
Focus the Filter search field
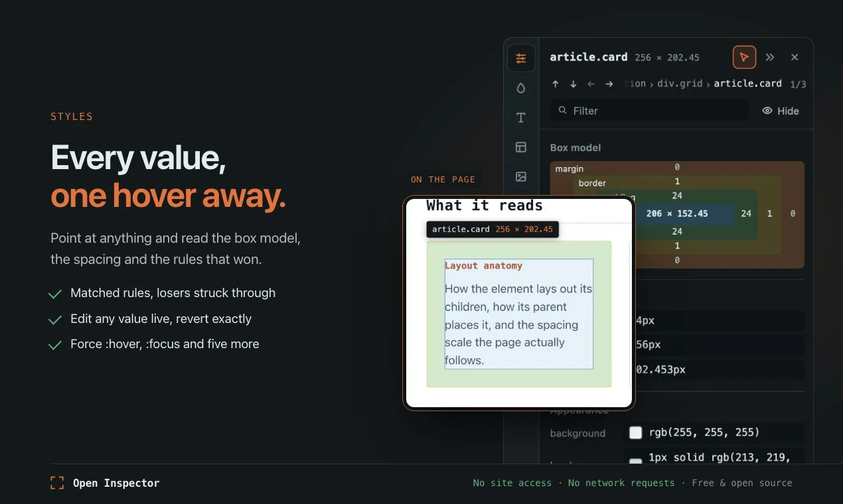point(649,111)
